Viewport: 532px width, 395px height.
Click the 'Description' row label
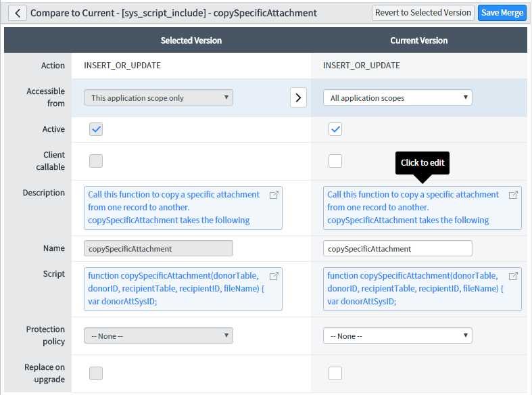point(44,193)
